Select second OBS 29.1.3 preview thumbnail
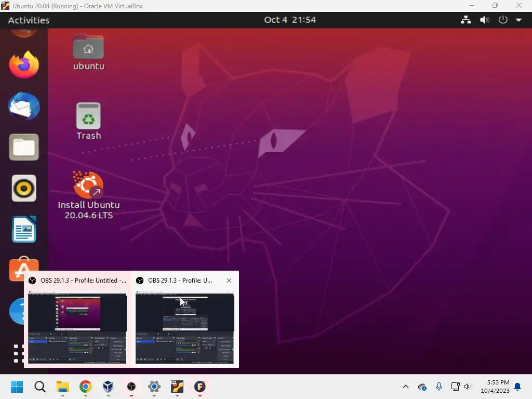The height and width of the screenshot is (399, 532). point(185,328)
